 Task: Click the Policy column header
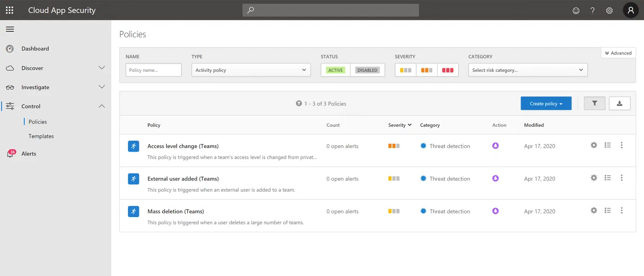click(x=154, y=125)
